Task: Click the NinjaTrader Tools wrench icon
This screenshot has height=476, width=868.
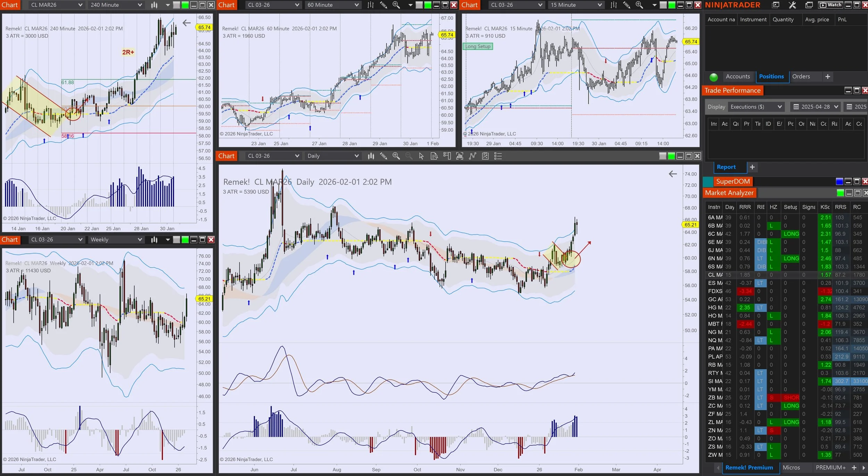Action: (792, 5)
